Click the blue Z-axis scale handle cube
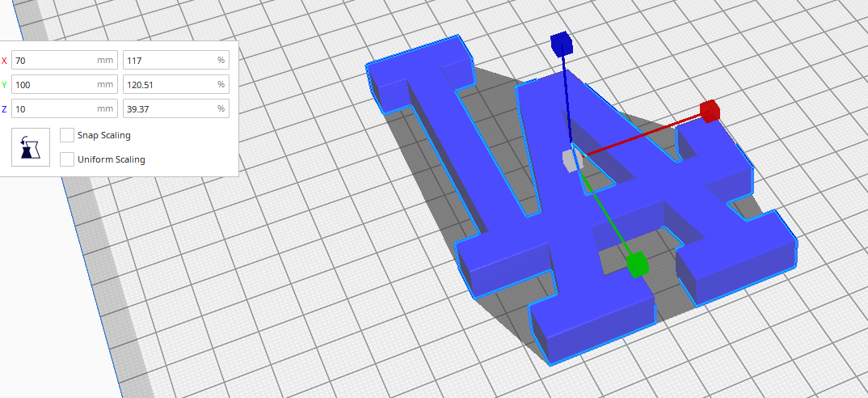Viewport: 868px width, 398px height. [561, 43]
